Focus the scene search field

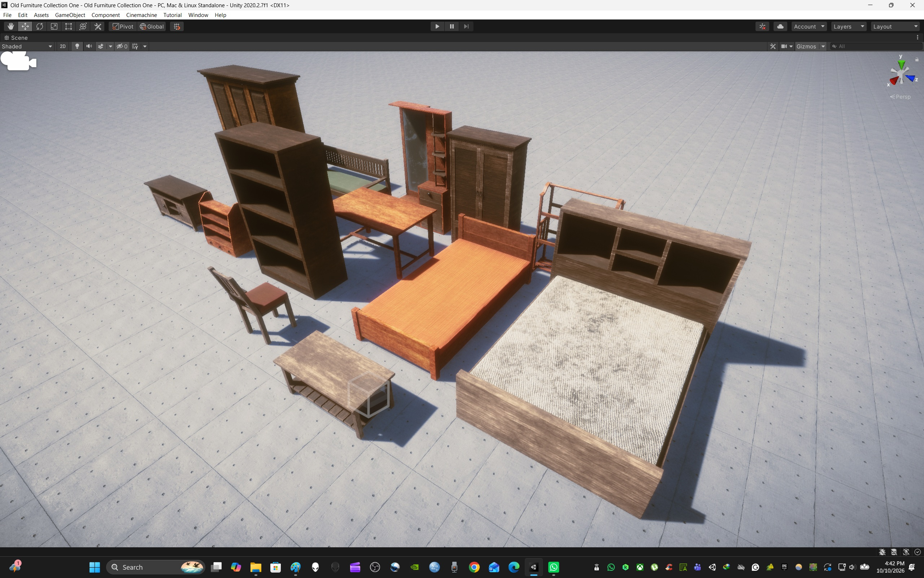click(876, 46)
